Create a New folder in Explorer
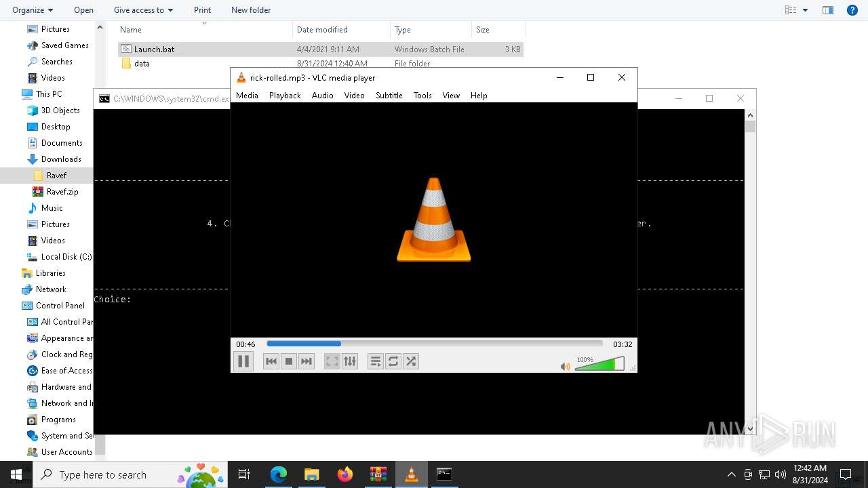The image size is (868, 488). coord(251,10)
